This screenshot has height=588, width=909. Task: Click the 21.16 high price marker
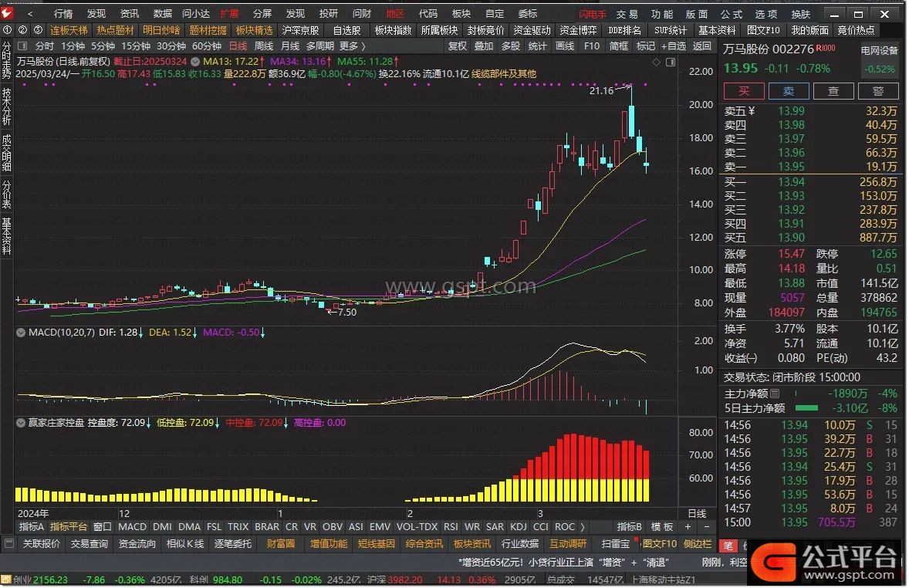tap(601, 90)
